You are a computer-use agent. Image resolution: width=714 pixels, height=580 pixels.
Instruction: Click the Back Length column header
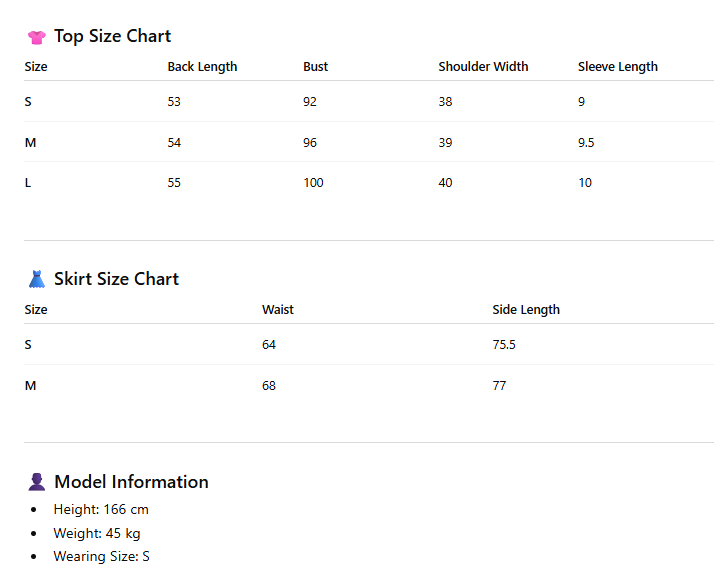(x=202, y=67)
